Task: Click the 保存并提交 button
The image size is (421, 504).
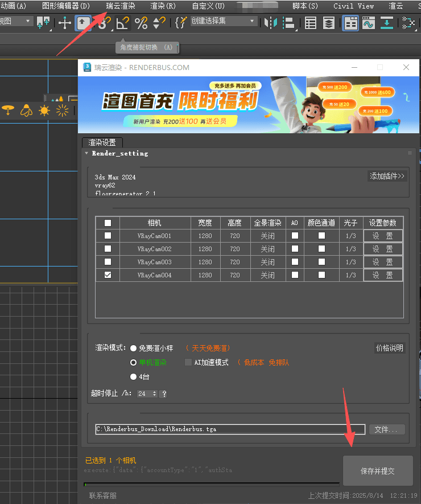Action: click(378, 471)
